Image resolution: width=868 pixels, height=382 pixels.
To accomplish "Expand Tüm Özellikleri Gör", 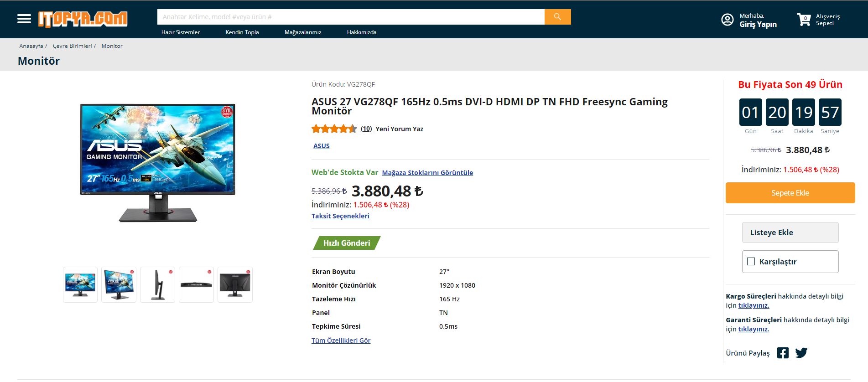I will click(341, 341).
